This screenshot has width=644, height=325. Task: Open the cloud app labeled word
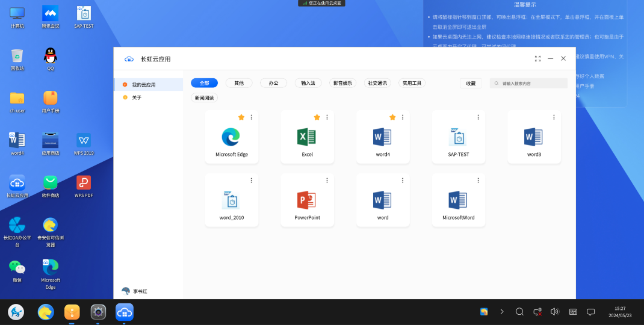click(383, 200)
